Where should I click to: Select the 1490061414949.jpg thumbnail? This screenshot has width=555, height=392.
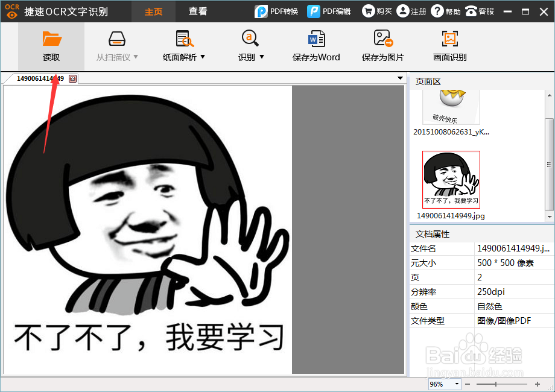pos(451,179)
